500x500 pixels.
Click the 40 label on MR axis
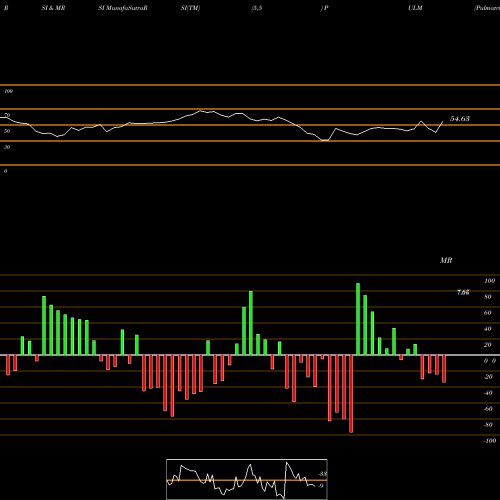(x=488, y=329)
